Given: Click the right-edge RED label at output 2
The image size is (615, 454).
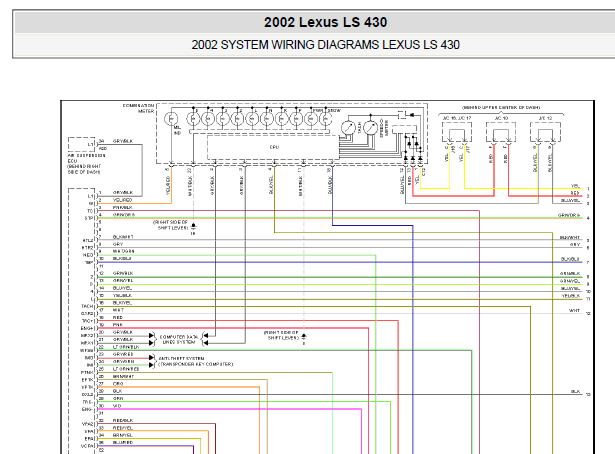Looking at the screenshot, I should (x=575, y=193).
